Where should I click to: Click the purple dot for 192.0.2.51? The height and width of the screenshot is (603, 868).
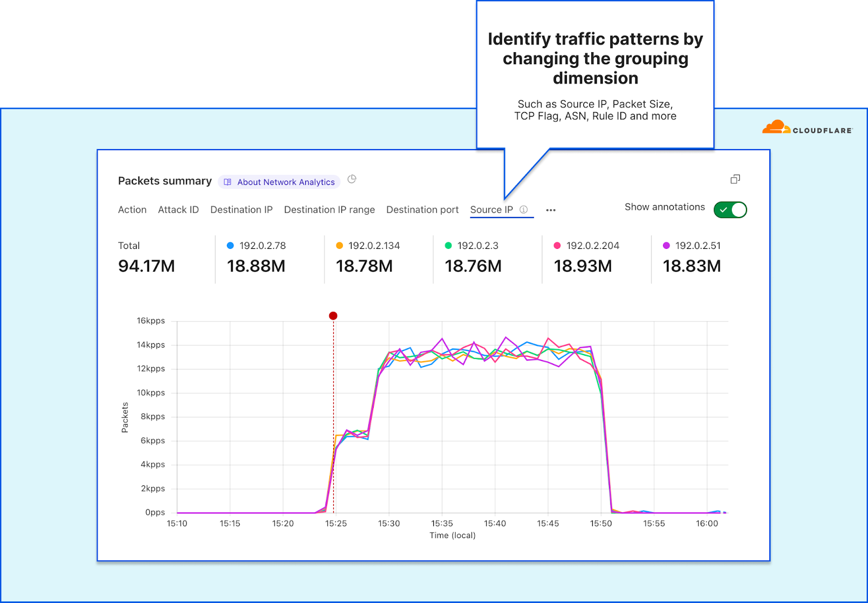666,246
